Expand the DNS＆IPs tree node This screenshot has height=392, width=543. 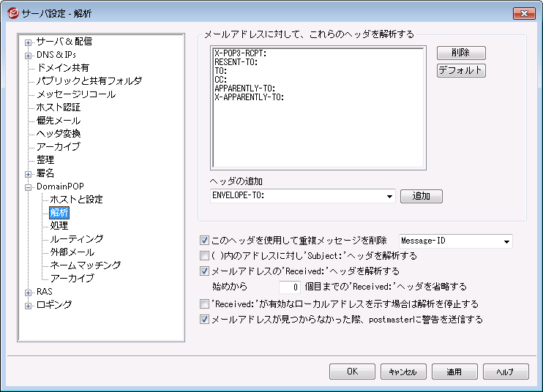pyautogui.click(x=29, y=55)
